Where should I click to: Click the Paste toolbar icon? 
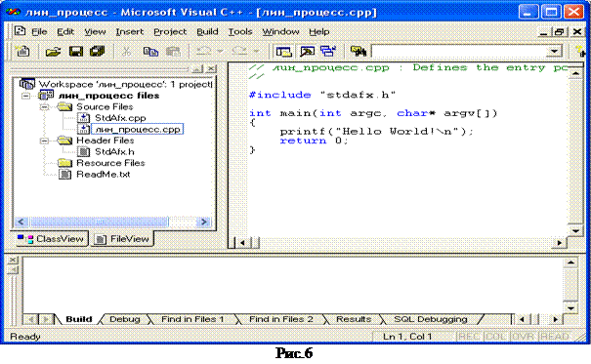click(x=173, y=52)
